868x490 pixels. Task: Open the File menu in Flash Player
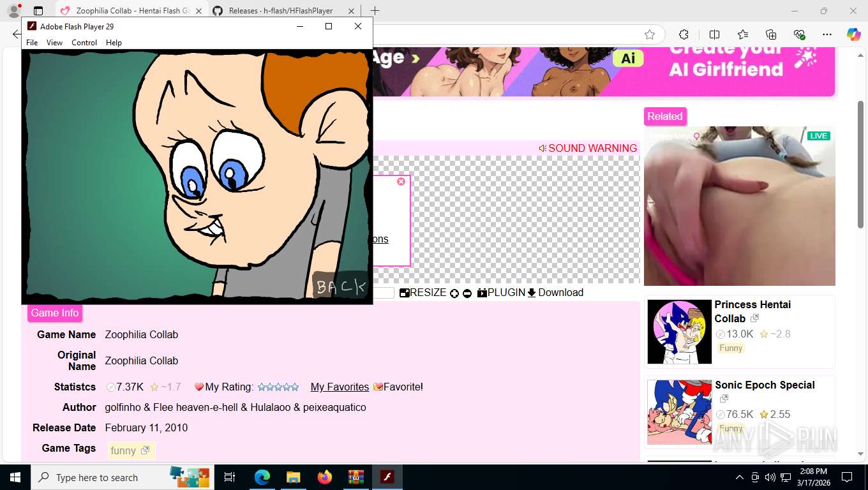32,43
